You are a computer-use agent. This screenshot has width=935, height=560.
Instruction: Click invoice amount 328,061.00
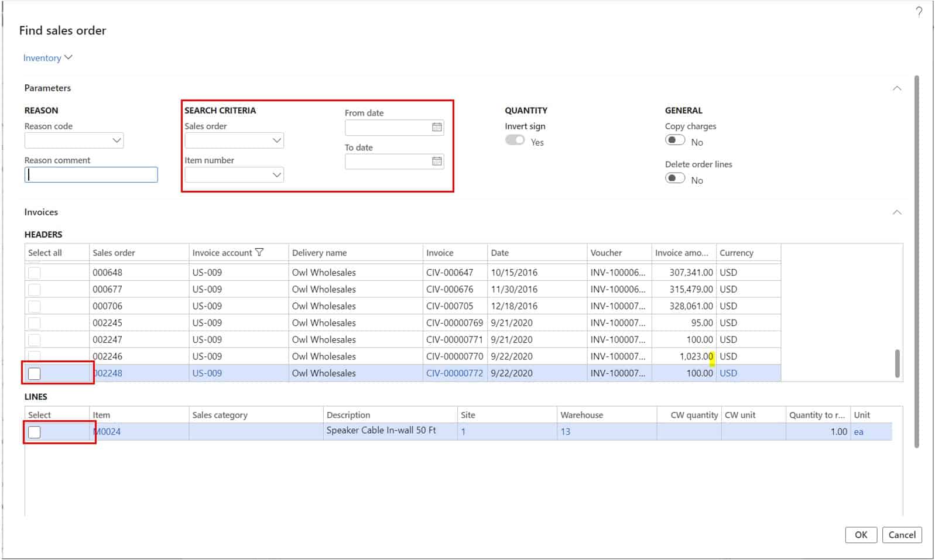(x=691, y=306)
